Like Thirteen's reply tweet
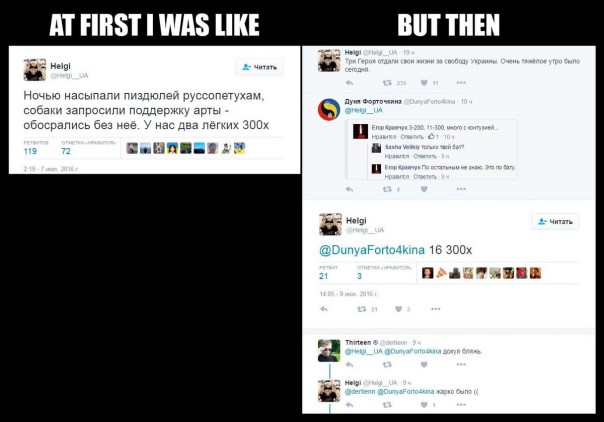604x422 pixels. pyautogui.click(x=424, y=364)
